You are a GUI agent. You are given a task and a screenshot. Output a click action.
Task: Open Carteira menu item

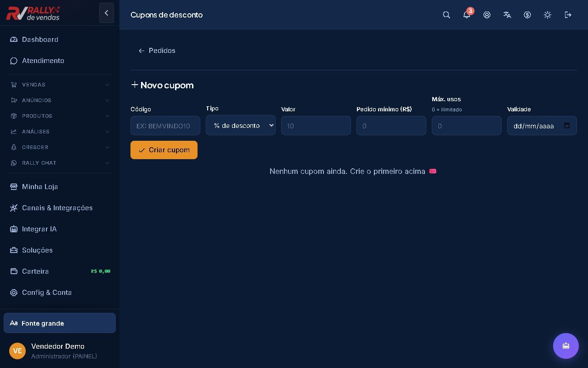tap(60, 271)
